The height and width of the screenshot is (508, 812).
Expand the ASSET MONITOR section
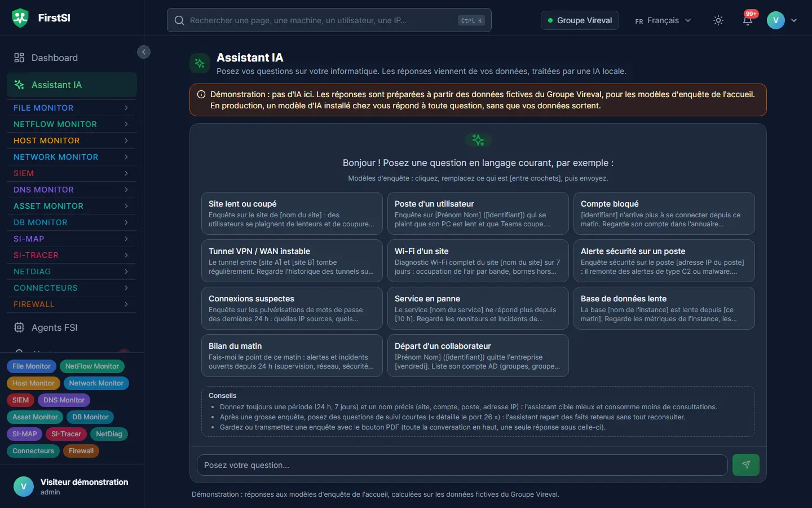tap(72, 206)
